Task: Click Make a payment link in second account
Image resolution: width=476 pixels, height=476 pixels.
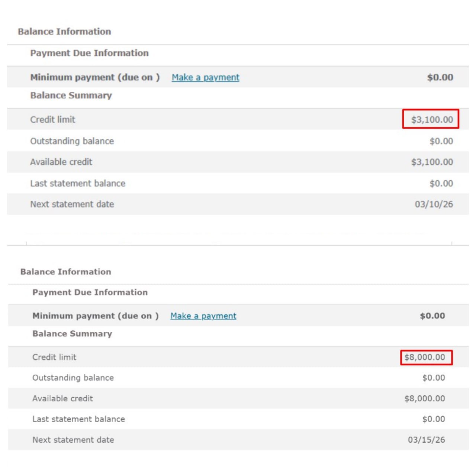Action: click(203, 316)
